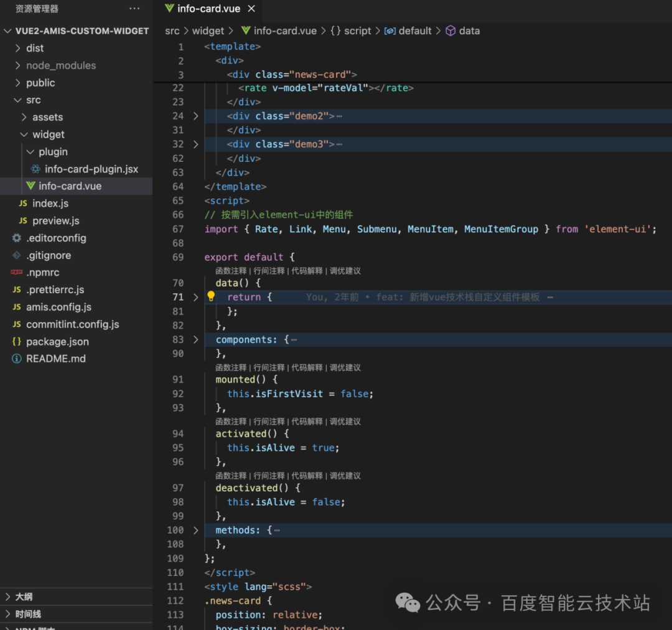Viewport: 672px width, 630px height.
Task: Click 行间注释 code lens above deactivated()
Action: [x=269, y=476]
